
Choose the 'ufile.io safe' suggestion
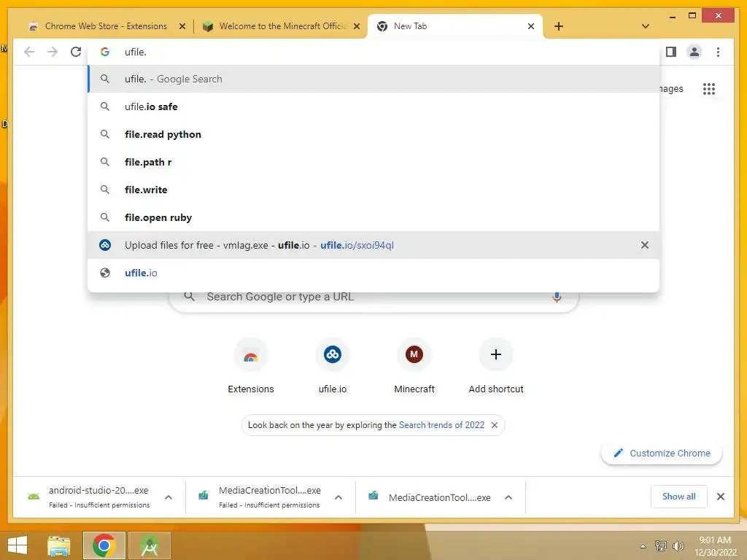coord(374,106)
